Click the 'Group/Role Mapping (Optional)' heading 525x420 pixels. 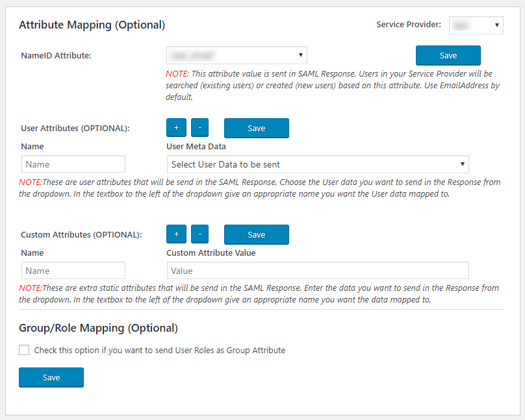pyautogui.click(x=98, y=328)
